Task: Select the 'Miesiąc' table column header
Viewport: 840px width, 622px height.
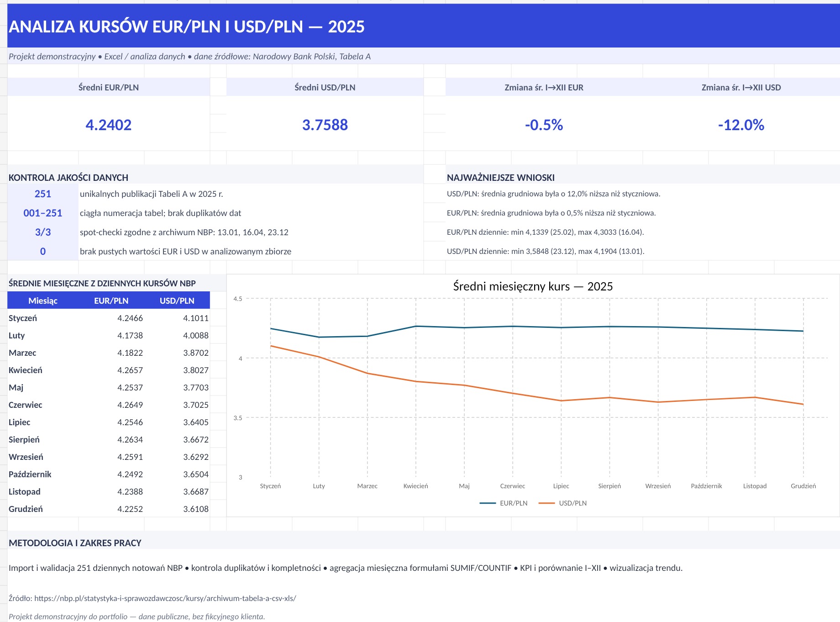Action: 43,301
